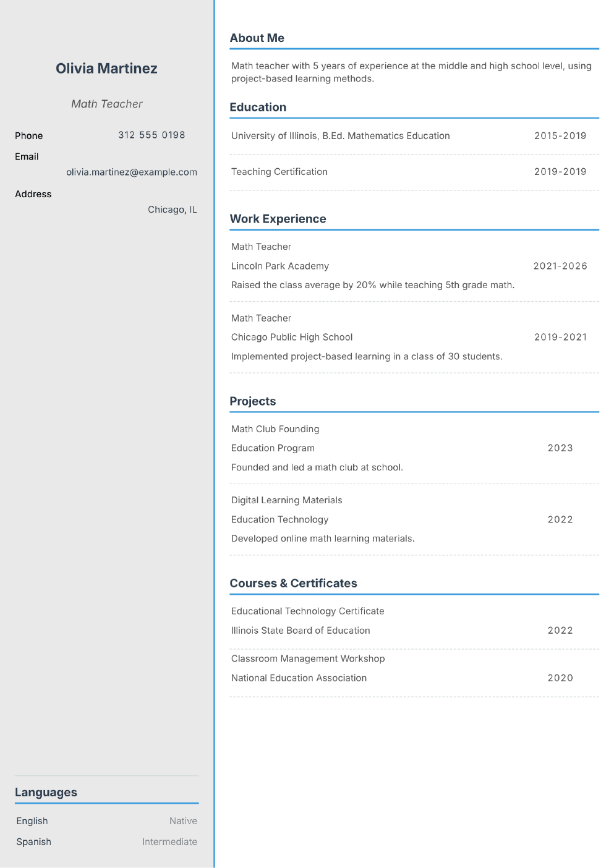Click the Email label
Screen dimensions: 614x868
[27, 156]
